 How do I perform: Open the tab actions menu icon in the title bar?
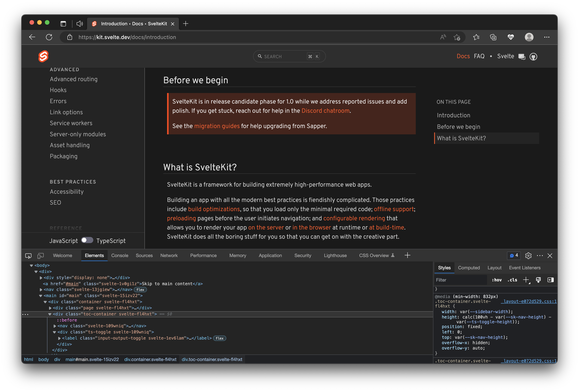(x=63, y=24)
